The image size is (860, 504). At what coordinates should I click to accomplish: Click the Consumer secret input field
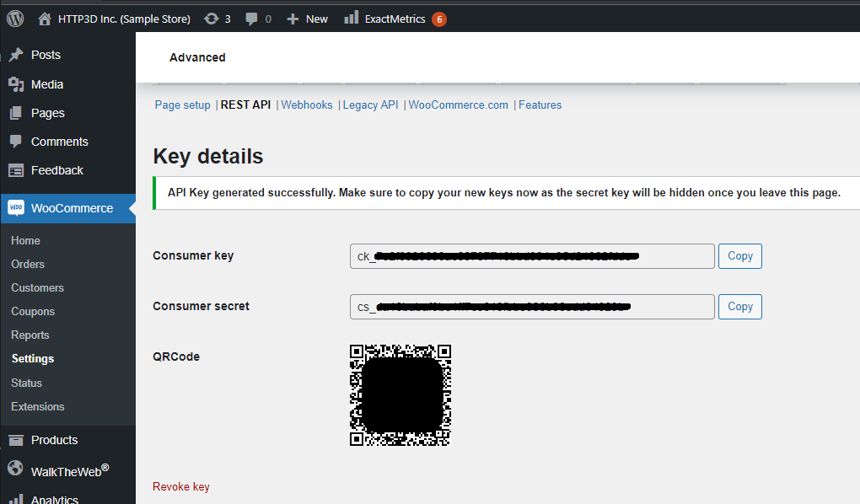532,307
